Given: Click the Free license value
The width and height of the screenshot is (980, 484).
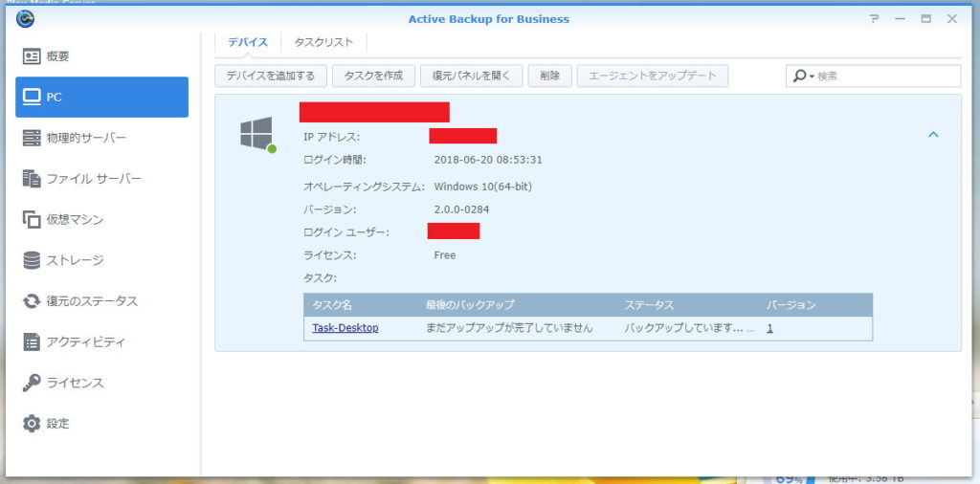Looking at the screenshot, I should (445, 255).
